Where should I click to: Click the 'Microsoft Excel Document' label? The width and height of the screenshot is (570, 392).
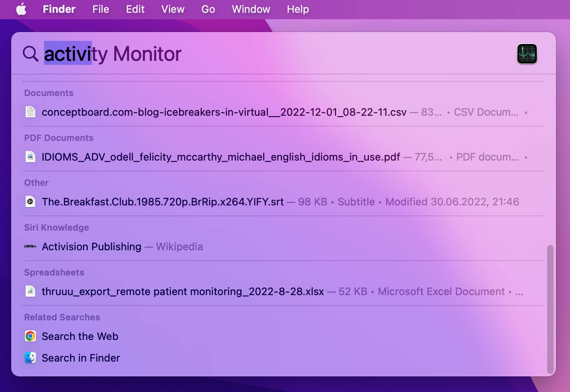click(441, 291)
